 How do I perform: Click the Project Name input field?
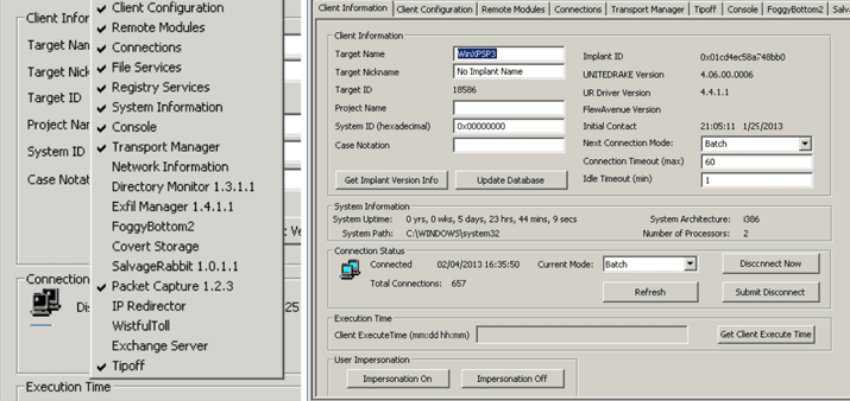pyautogui.click(x=509, y=108)
